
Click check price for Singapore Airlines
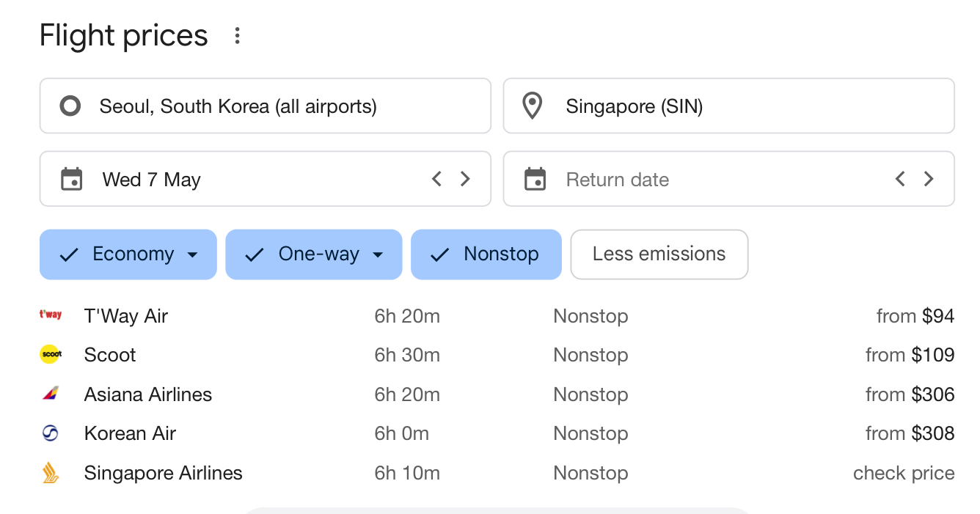(904, 473)
